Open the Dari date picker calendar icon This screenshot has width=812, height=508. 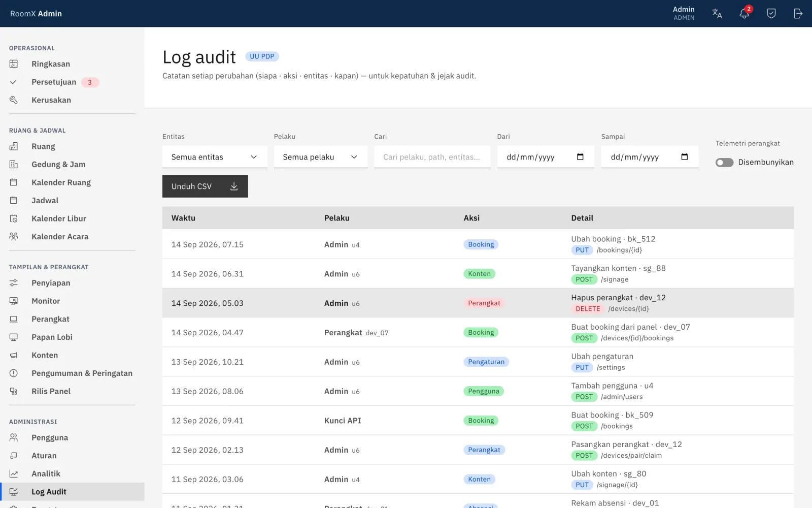(581, 157)
